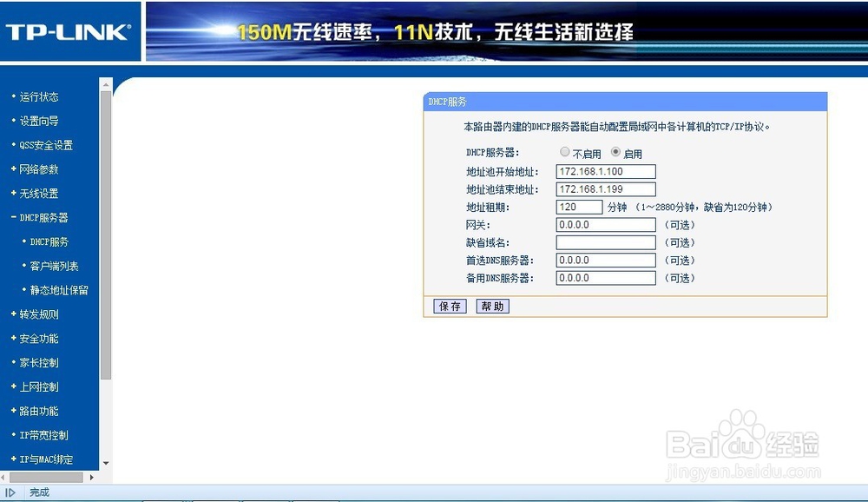
Task: Click the 完成 status bar text
Action: click(39, 492)
